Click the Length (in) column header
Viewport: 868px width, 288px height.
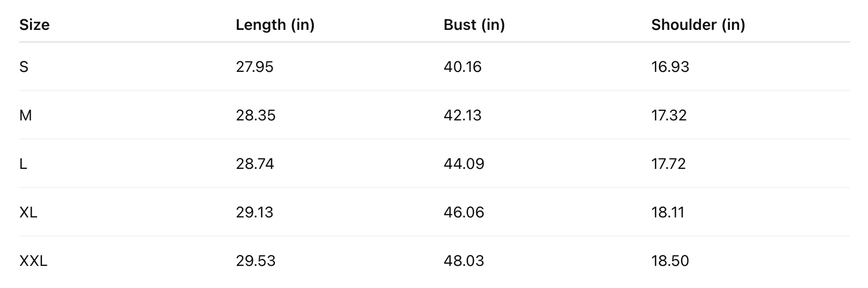click(x=275, y=25)
